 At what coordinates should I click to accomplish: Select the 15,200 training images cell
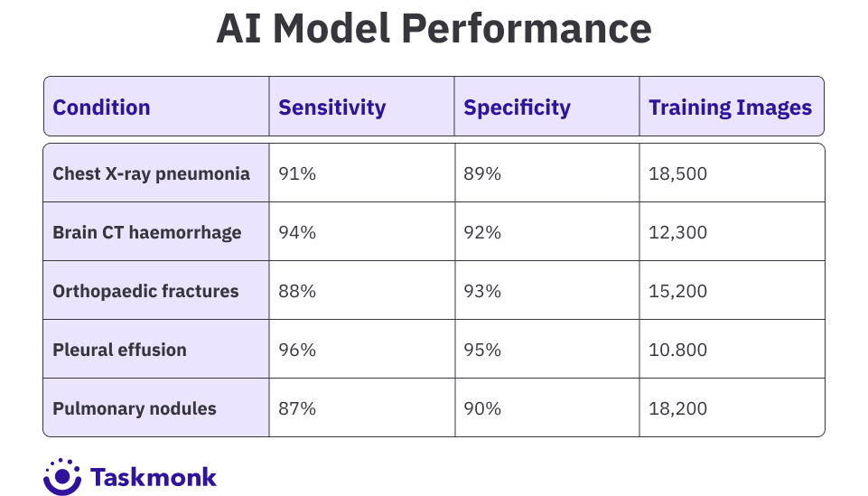[732, 290]
